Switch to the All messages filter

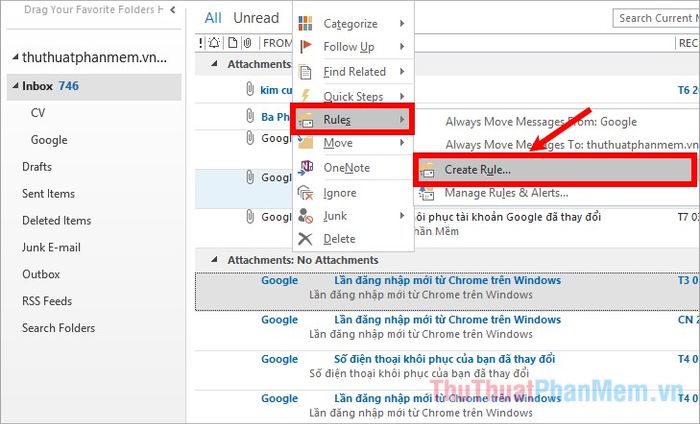pyautogui.click(x=213, y=18)
